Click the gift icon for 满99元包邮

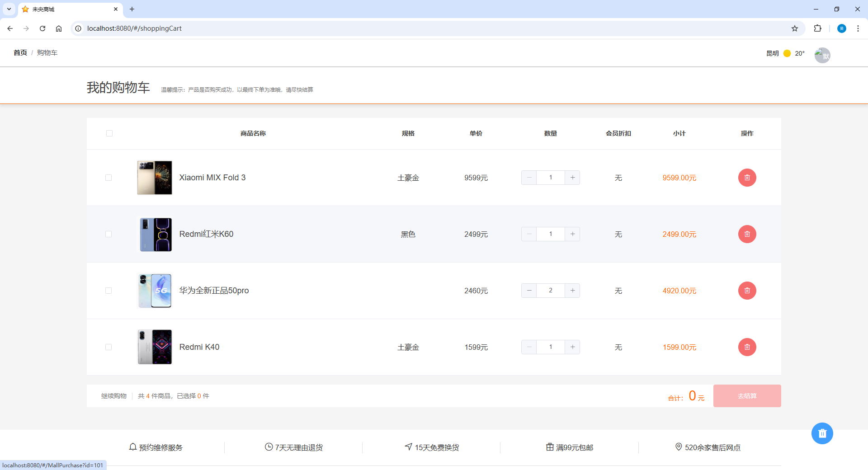click(x=550, y=447)
